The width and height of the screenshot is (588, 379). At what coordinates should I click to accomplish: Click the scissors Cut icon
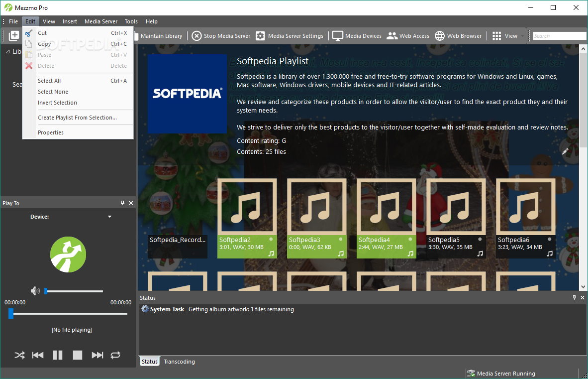click(28, 33)
